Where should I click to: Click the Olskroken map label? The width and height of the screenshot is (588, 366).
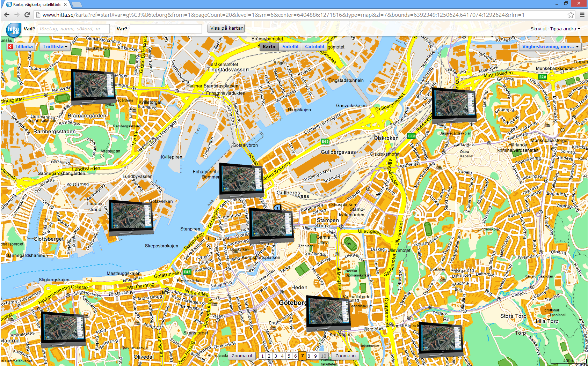click(386, 138)
